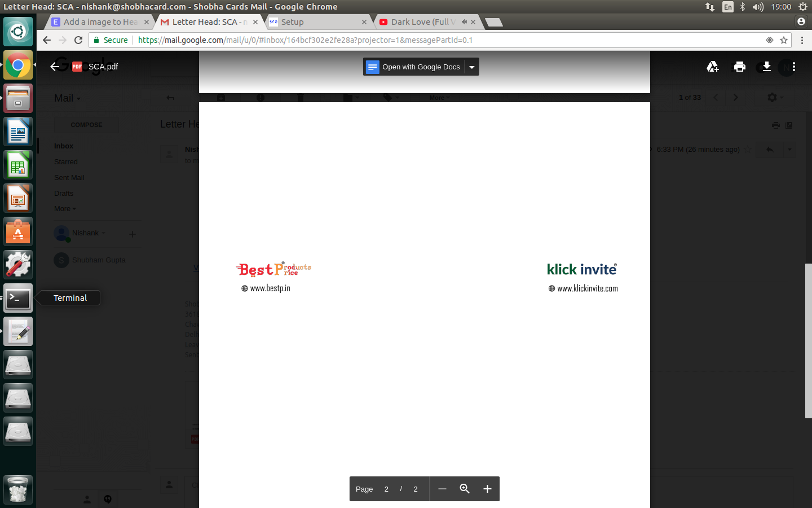Viewport: 812px width, 508px height.
Task: Open a new Chrome tab
Action: pyautogui.click(x=493, y=22)
